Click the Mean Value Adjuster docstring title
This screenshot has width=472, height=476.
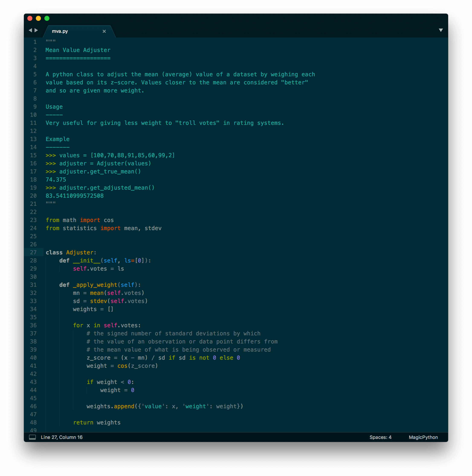click(78, 50)
